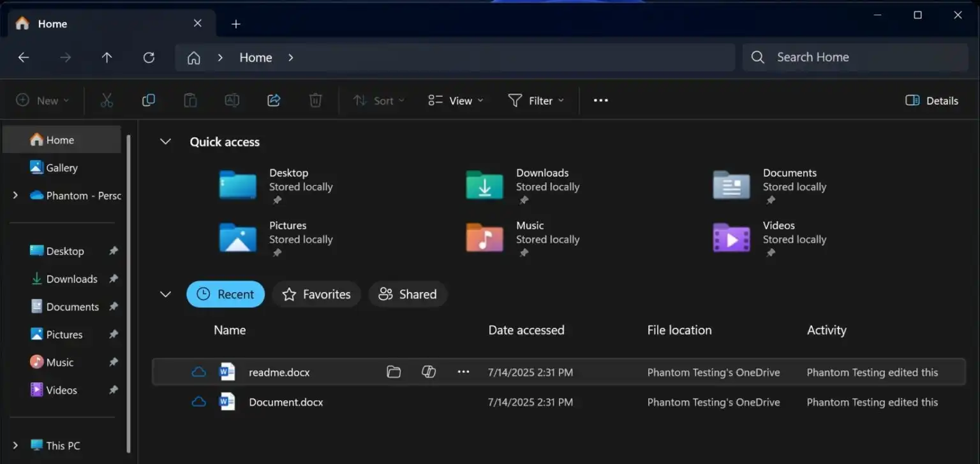This screenshot has width=980, height=464.
Task: Open the Sort options dropdown
Action: (378, 100)
